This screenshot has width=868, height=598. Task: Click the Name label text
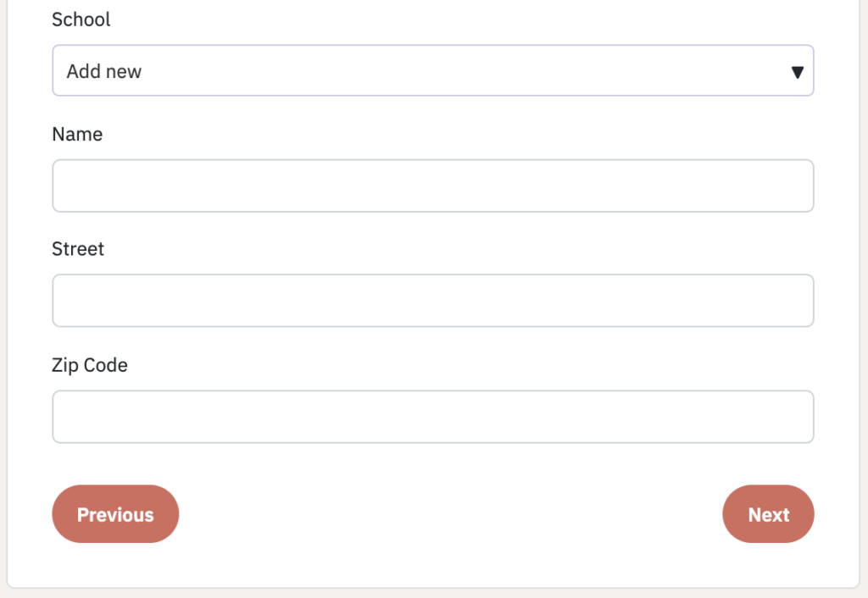pyautogui.click(x=77, y=134)
